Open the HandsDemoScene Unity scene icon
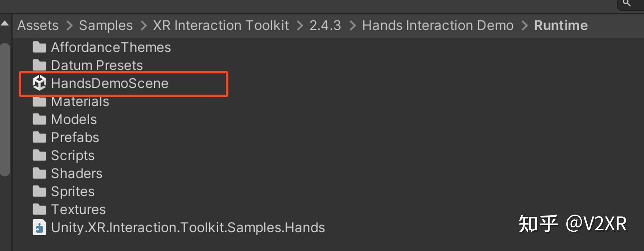644x251 pixels. pos(39,83)
